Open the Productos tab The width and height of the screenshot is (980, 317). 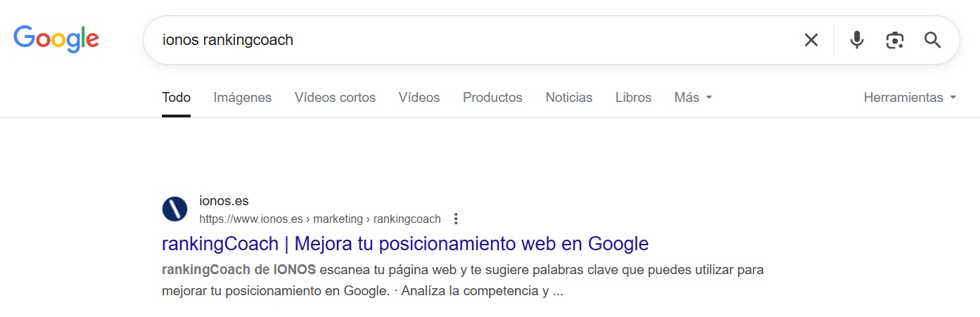(x=492, y=98)
